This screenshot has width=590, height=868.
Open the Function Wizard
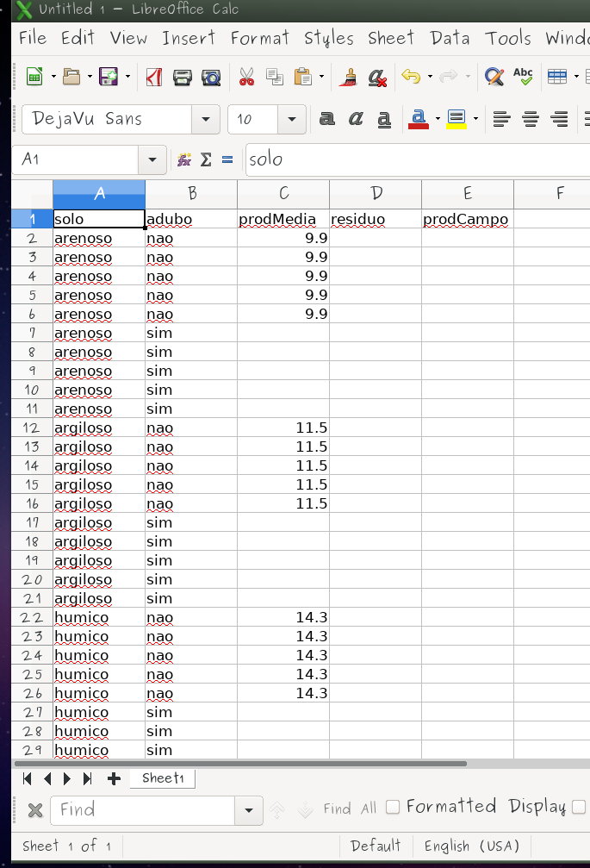click(x=183, y=159)
